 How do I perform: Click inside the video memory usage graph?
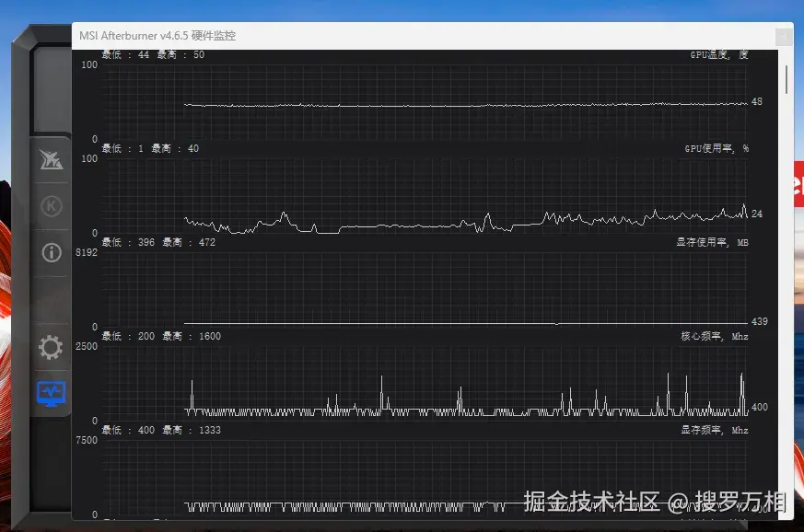[x=425, y=290]
